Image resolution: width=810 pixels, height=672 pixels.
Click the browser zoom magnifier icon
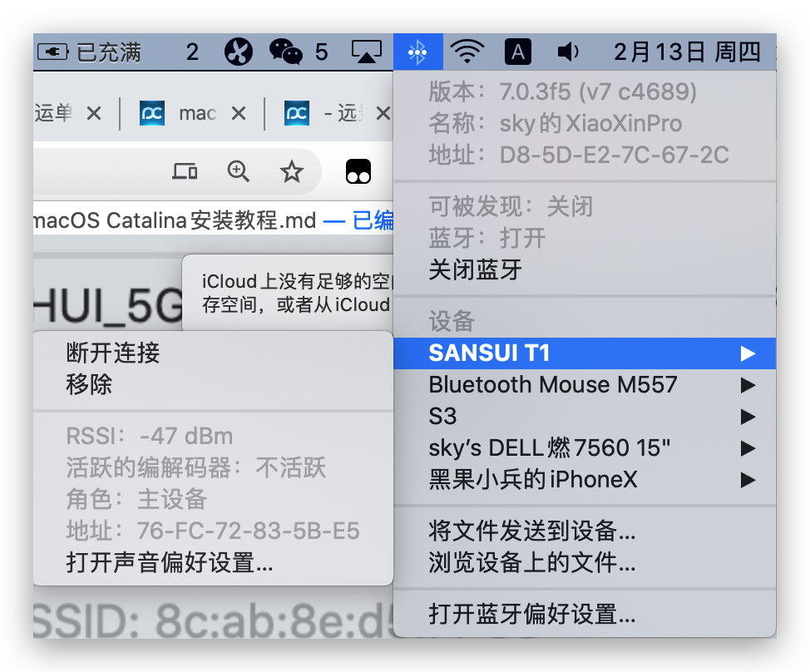coord(238,171)
